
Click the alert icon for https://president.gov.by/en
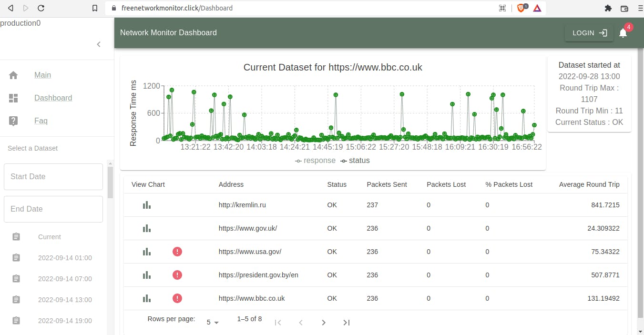(177, 275)
